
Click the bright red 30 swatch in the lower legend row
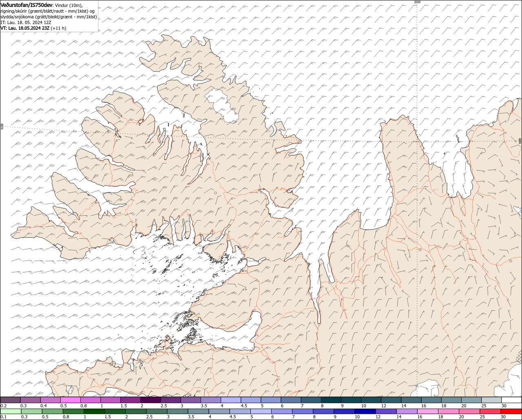[x=511, y=411]
